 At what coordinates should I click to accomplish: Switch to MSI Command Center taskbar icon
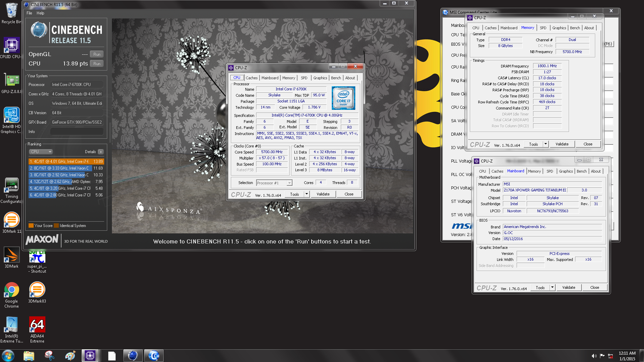154,356
